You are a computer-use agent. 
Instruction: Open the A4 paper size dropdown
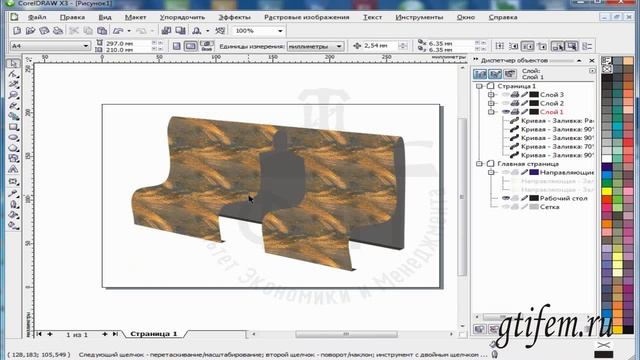pos(85,46)
